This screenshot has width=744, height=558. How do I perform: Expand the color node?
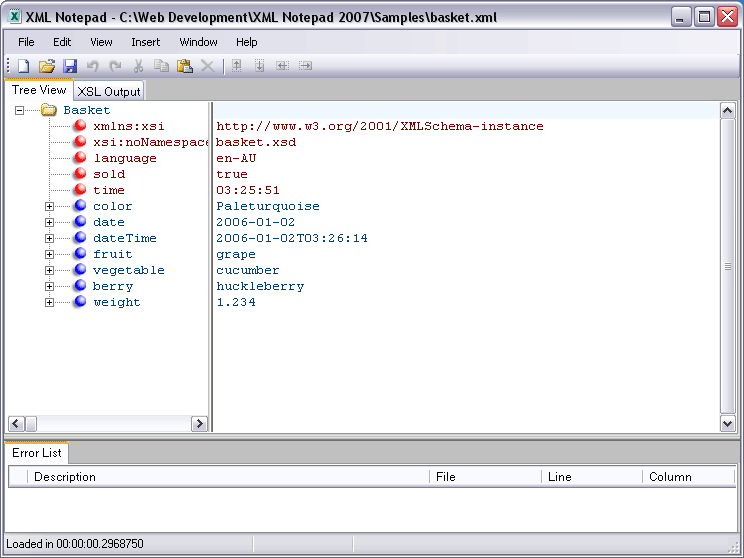[x=49, y=206]
